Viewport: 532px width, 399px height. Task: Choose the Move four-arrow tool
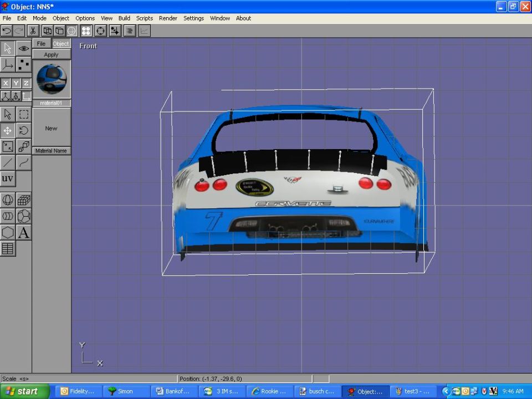click(x=7, y=130)
